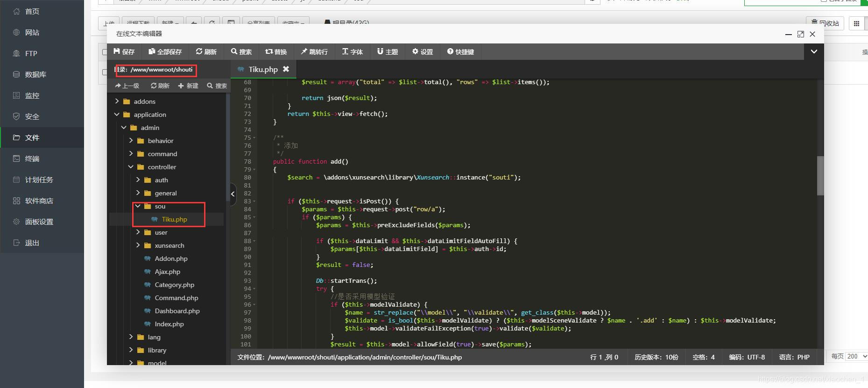Collapse file tree sidebar arrow handle
The height and width of the screenshot is (388, 868).
tap(233, 194)
